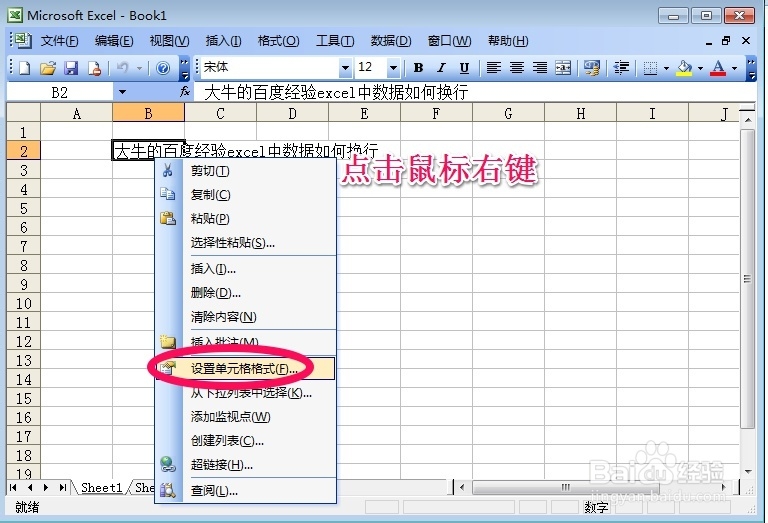768x523 pixels.
Task: Go to the last sheet tab arrow
Action: pos(63,487)
